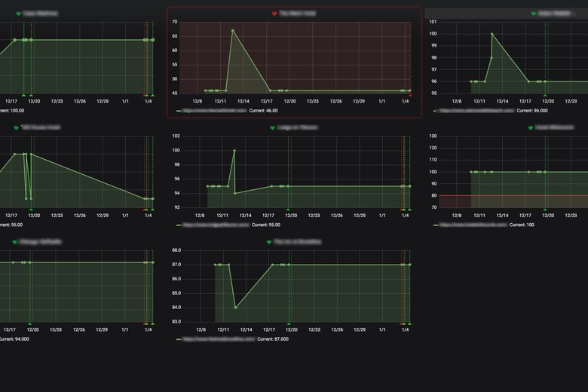
Task: Click red annotation marker near 1/4 in alerting chart
Action: point(410,95)
